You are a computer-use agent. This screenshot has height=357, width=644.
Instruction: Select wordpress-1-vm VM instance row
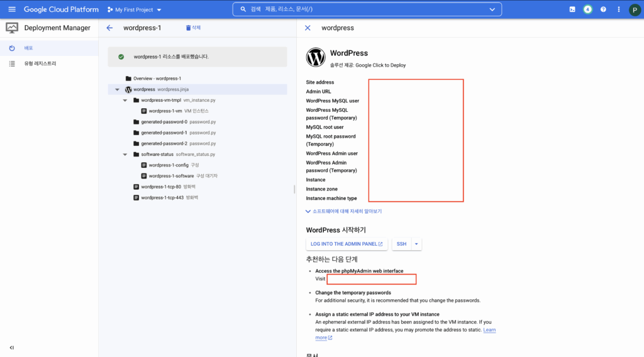197,111
